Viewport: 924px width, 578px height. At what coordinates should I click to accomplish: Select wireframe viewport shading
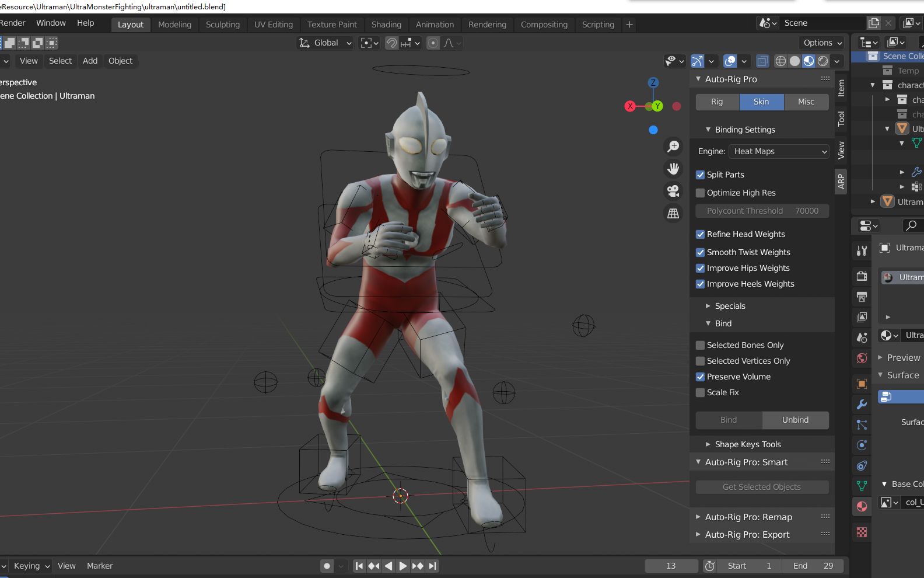click(780, 61)
